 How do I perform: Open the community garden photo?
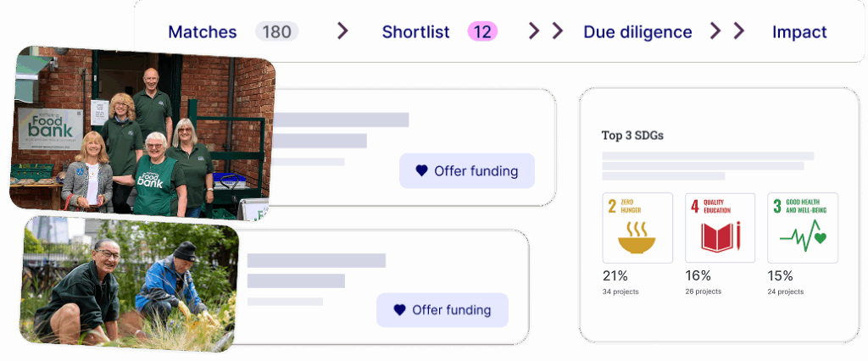pos(129,284)
